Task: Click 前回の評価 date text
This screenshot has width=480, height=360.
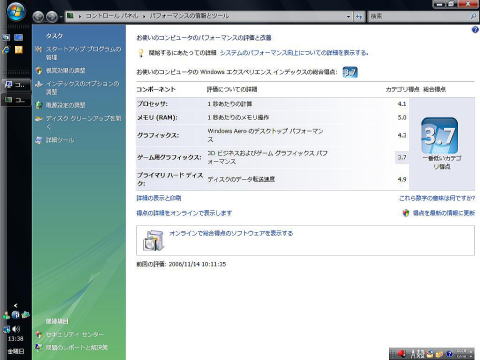Action: [x=181, y=264]
